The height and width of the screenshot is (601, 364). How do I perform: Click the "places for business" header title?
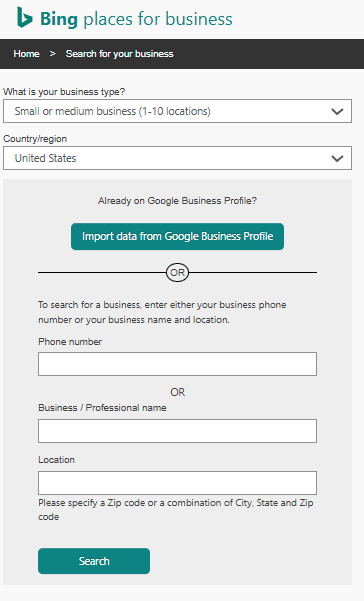coord(158,19)
